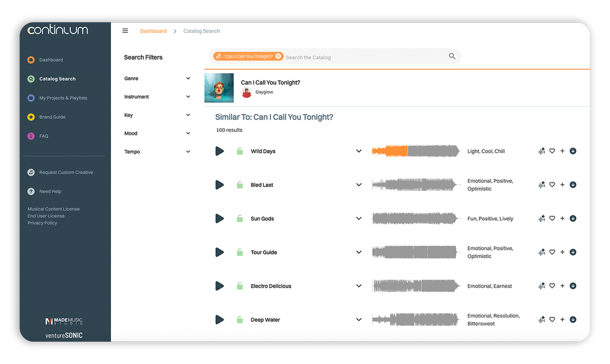610x364 pixels.
Task: Open Brand Guide in the sidebar
Action: point(52,117)
